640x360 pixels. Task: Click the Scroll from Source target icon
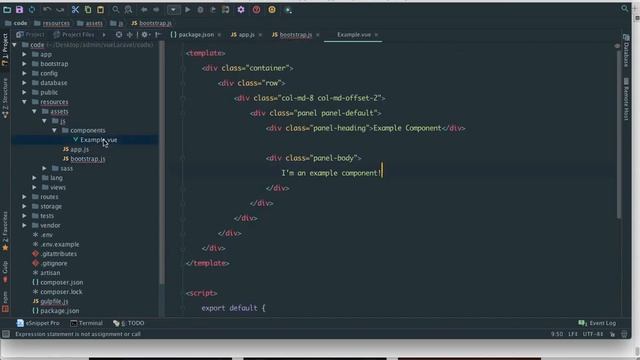click(x=119, y=35)
